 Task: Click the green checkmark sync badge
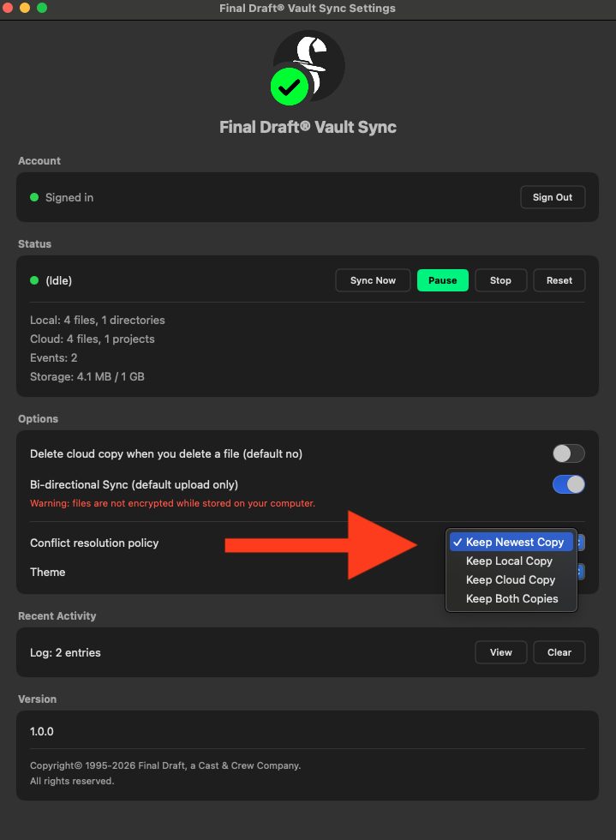tap(290, 87)
